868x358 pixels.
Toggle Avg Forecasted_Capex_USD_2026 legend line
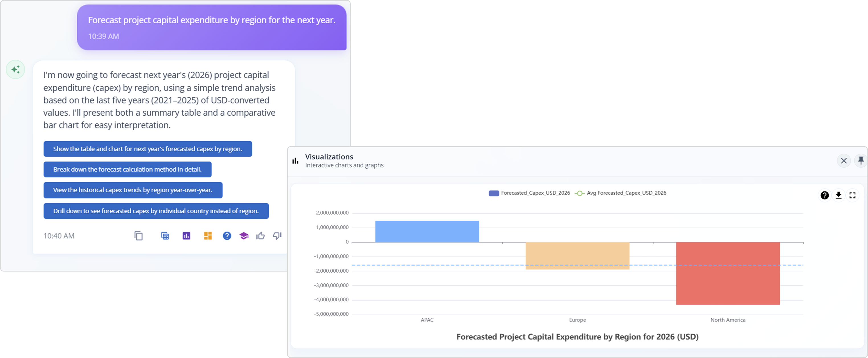621,193
